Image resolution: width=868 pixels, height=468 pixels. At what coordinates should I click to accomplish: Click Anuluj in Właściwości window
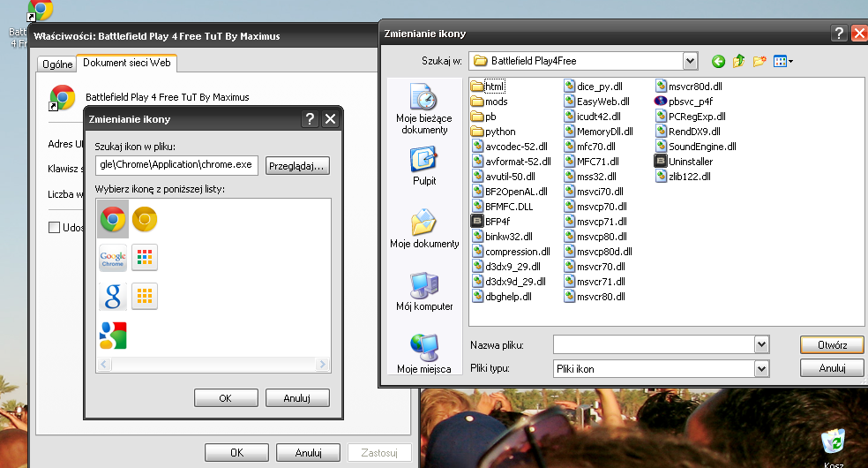(309, 452)
